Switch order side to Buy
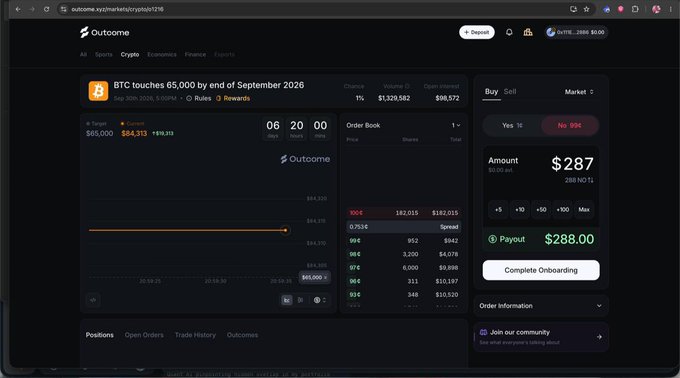Screen dimensions: 680x378 (x=491, y=91)
